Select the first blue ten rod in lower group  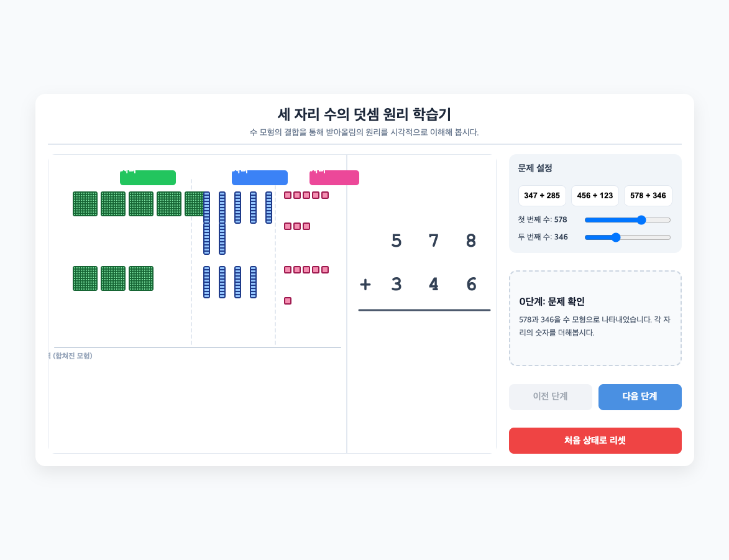point(206,282)
